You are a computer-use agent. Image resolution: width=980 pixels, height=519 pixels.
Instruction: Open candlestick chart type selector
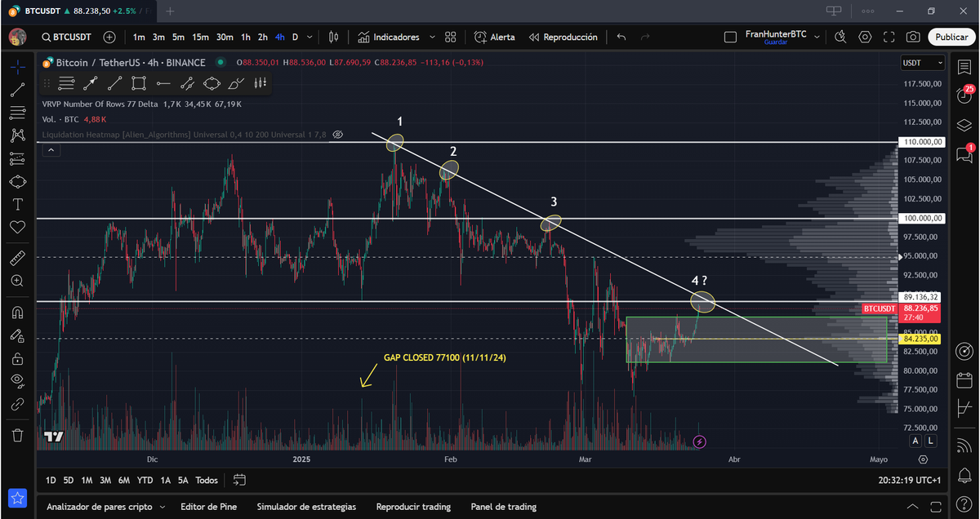coord(333,37)
